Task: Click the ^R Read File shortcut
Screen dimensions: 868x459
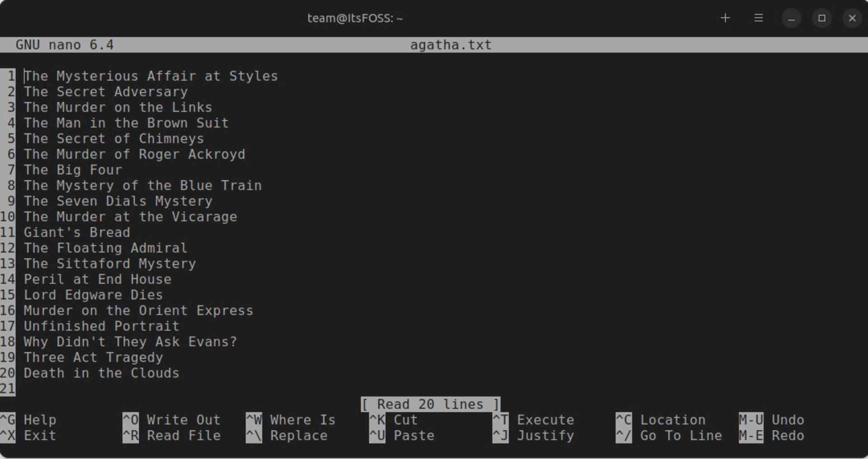Action: [x=171, y=435]
